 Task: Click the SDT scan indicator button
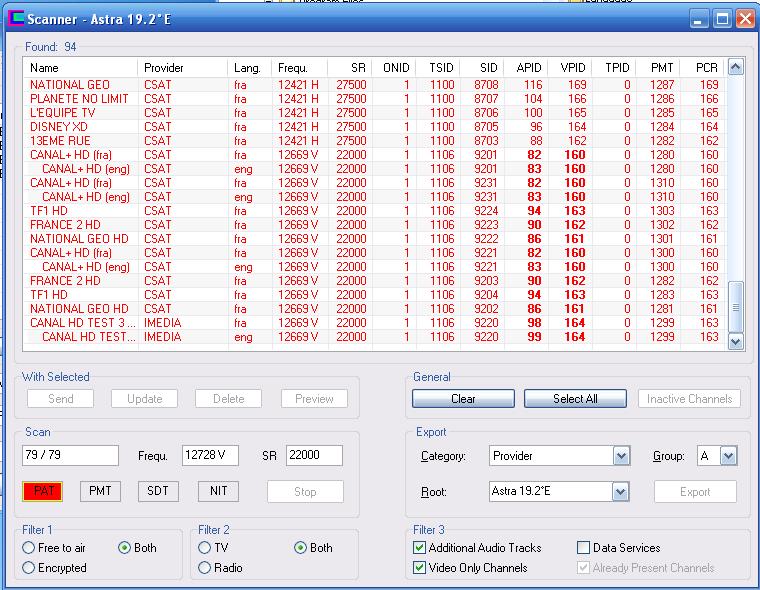[158, 491]
